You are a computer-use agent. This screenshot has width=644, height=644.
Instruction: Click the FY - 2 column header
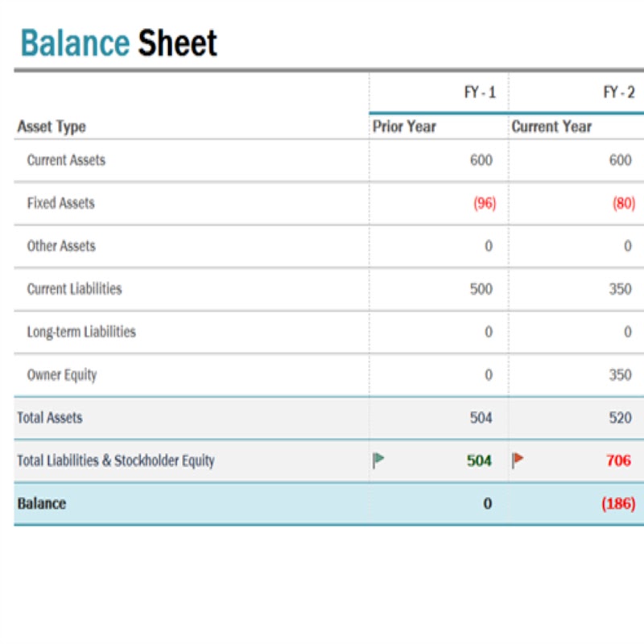coord(619,93)
